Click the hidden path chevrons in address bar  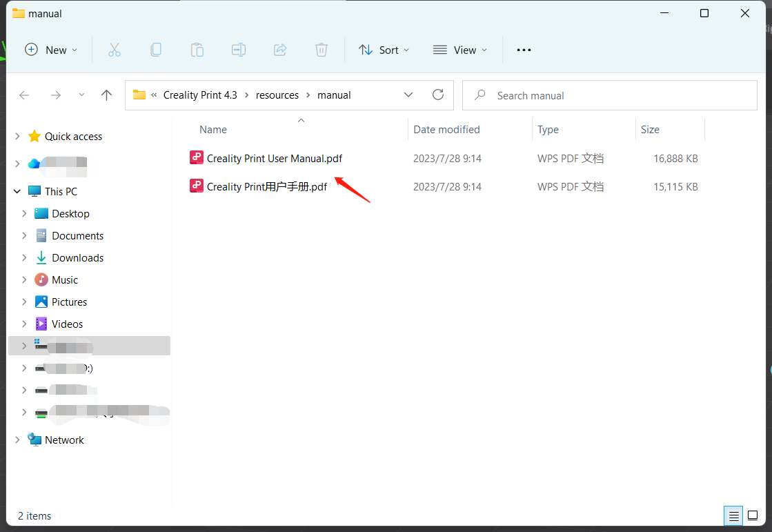154,95
